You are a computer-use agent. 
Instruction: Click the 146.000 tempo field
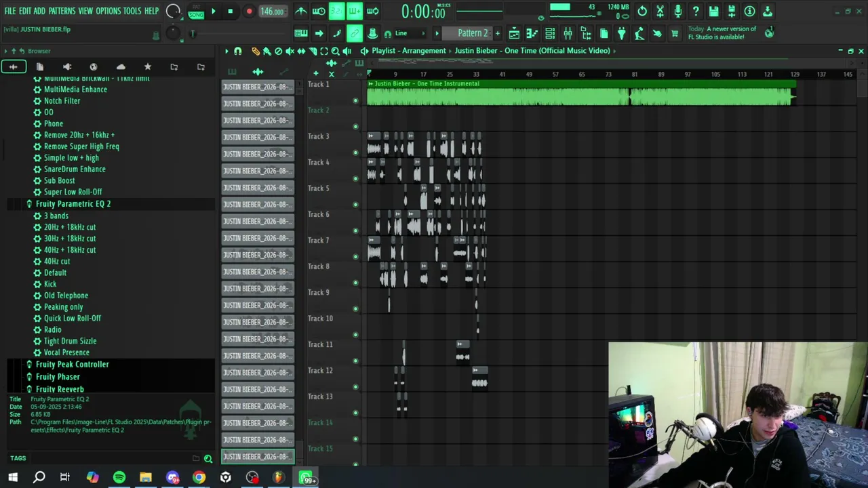coord(272,12)
